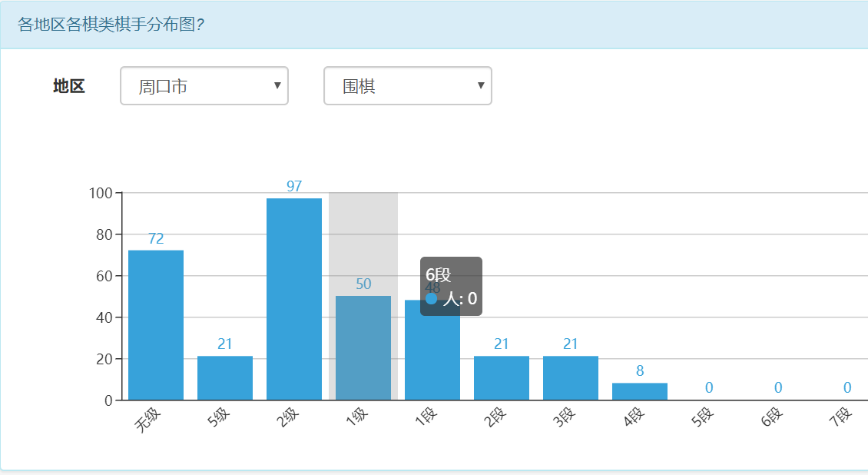Image resolution: width=868 pixels, height=475 pixels.
Task: Click the 7段 x-axis label
Action: click(840, 420)
